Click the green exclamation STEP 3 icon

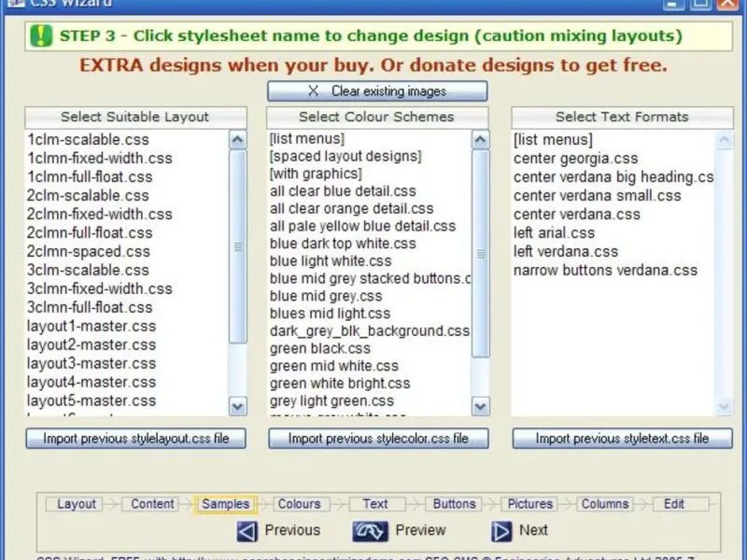coord(41,35)
